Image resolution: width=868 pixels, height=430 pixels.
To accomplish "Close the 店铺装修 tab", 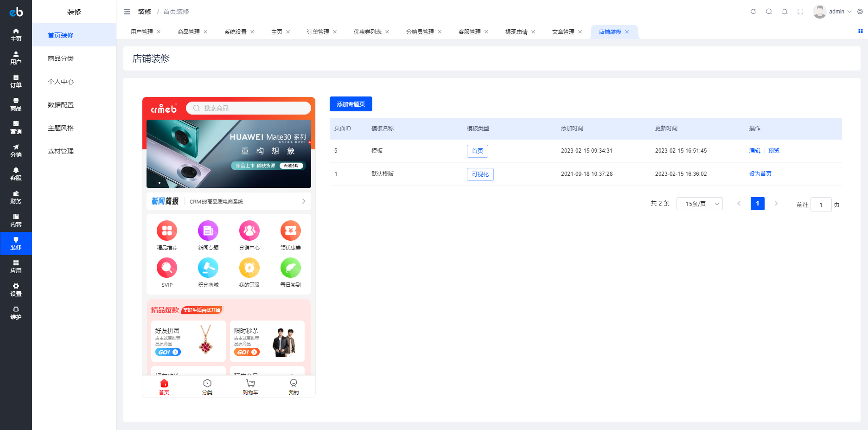I will pyautogui.click(x=627, y=32).
